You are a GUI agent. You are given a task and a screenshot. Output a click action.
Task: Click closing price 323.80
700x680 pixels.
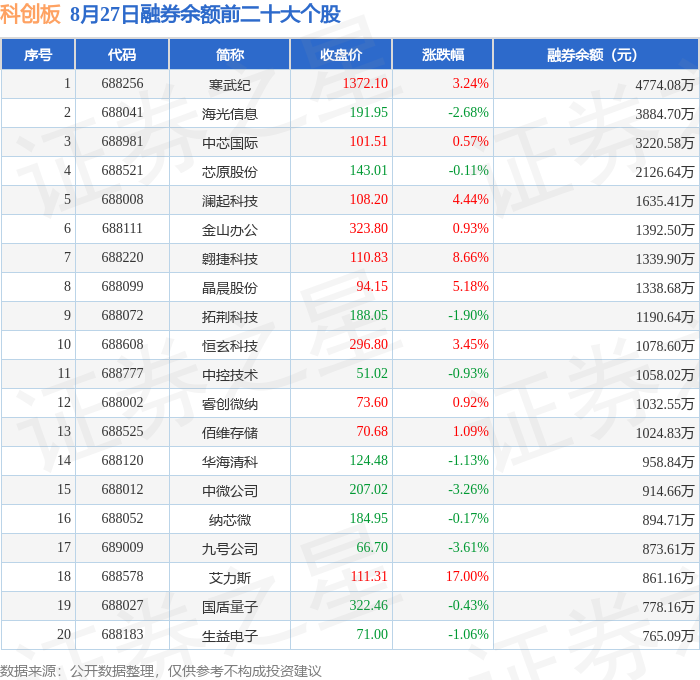coord(369,229)
